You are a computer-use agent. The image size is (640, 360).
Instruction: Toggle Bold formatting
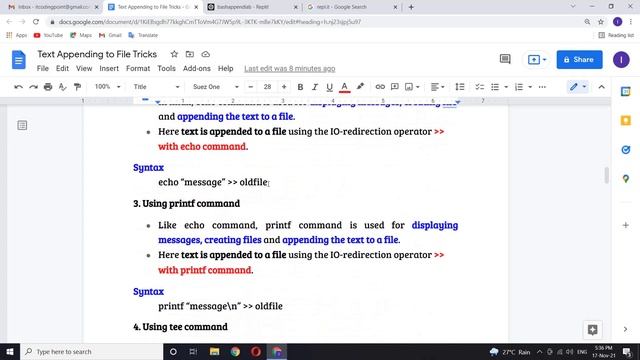click(300, 87)
